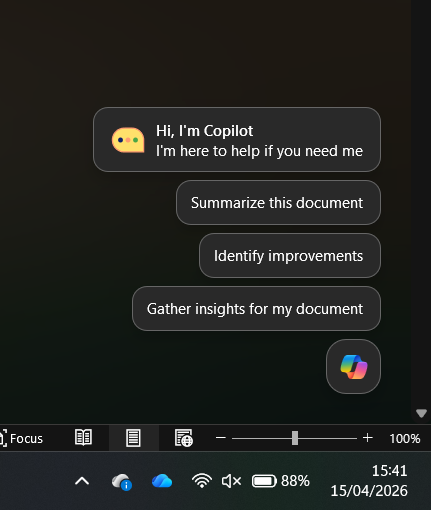The image size is (431, 510).
Task: Click the zoom out minus button
Action: [x=221, y=438]
